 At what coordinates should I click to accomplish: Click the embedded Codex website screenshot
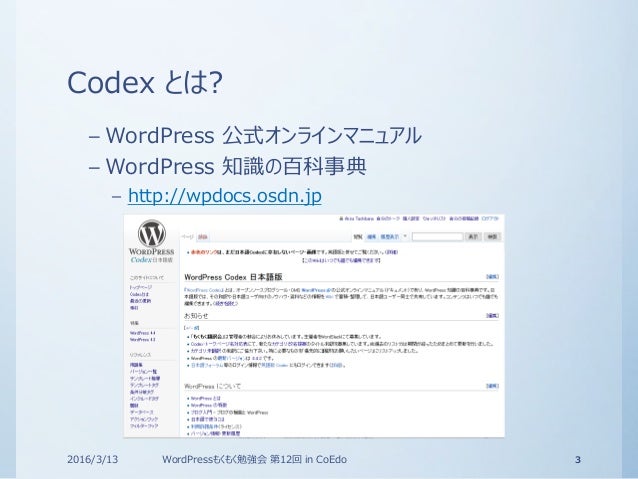314,326
